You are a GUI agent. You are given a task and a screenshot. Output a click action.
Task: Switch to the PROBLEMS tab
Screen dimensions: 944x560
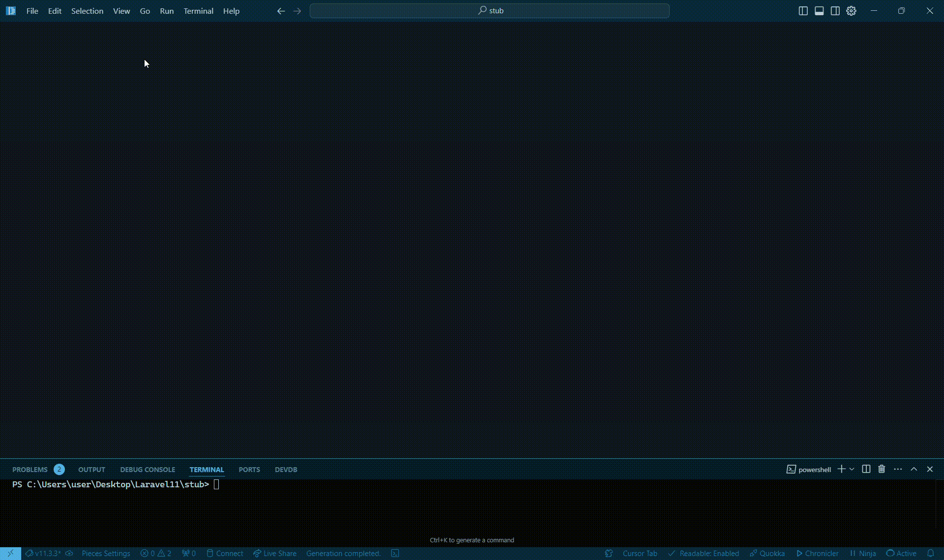(x=30, y=470)
